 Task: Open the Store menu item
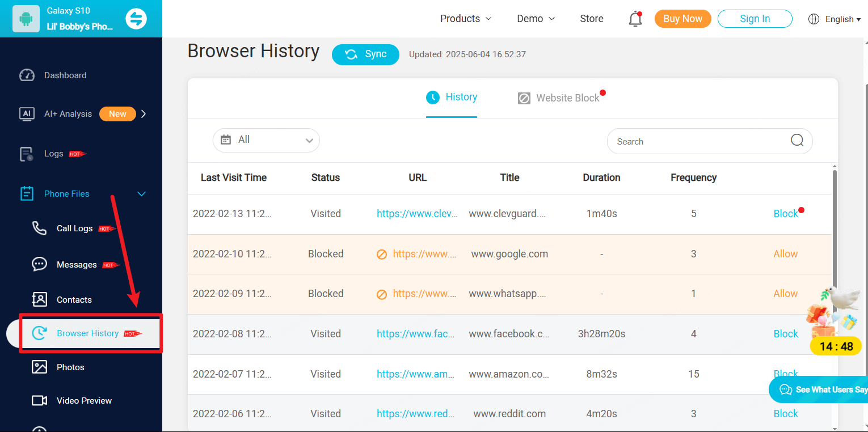click(x=592, y=19)
